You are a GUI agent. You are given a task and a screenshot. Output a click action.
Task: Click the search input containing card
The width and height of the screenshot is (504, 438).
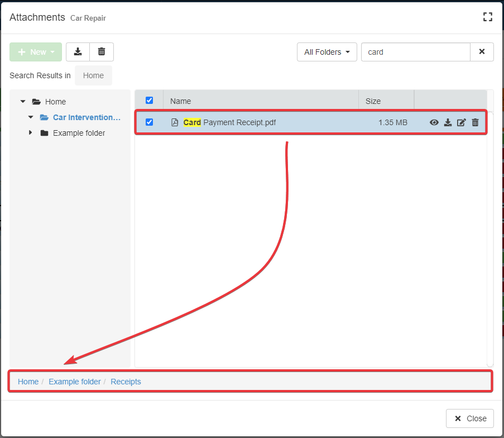[x=415, y=52]
